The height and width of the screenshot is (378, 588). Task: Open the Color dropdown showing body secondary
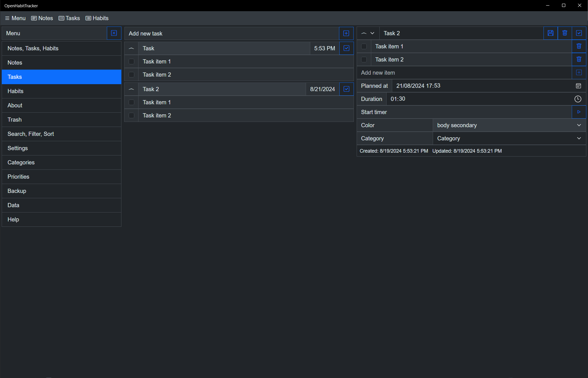click(509, 125)
